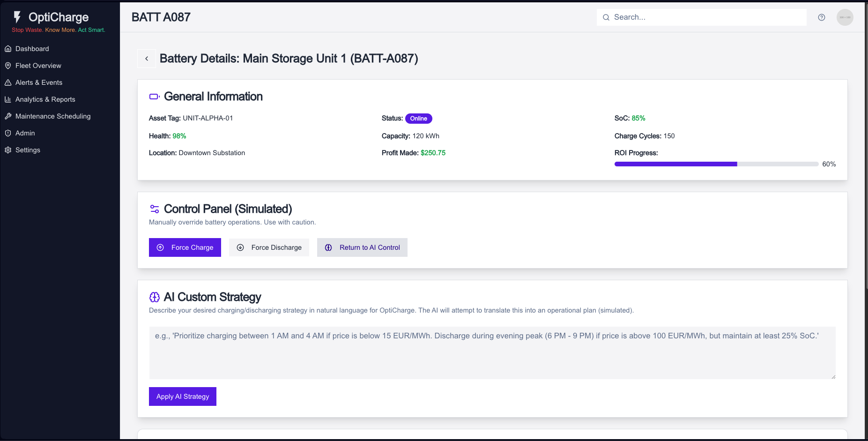Click Return to AI Control
Viewport: 868px width, 441px height.
pyautogui.click(x=362, y=247)
